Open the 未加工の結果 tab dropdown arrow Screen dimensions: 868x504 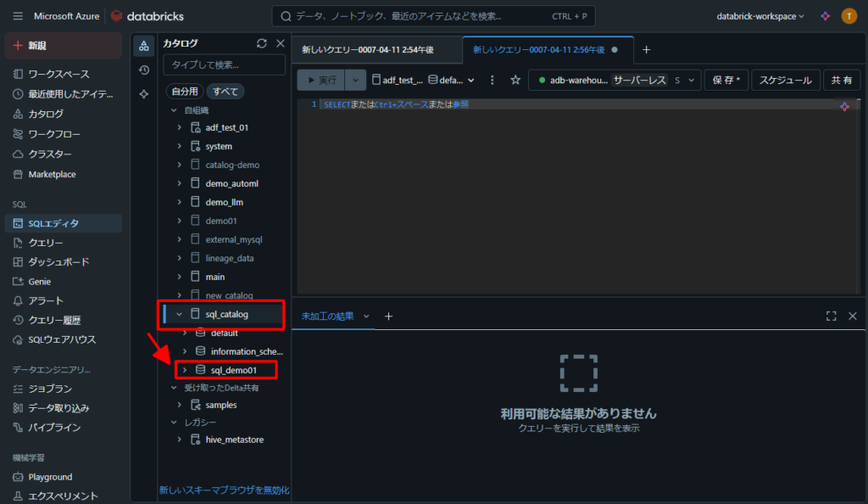pos(366,316)
